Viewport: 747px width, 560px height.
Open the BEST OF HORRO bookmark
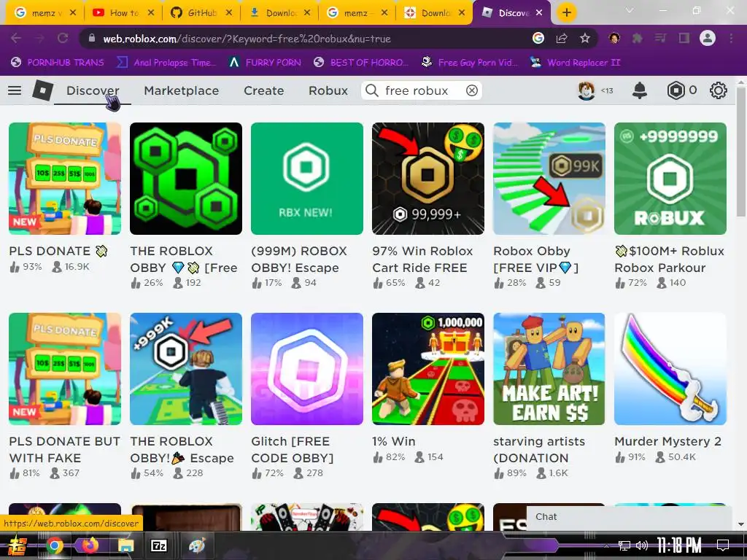tap(361, 63)
